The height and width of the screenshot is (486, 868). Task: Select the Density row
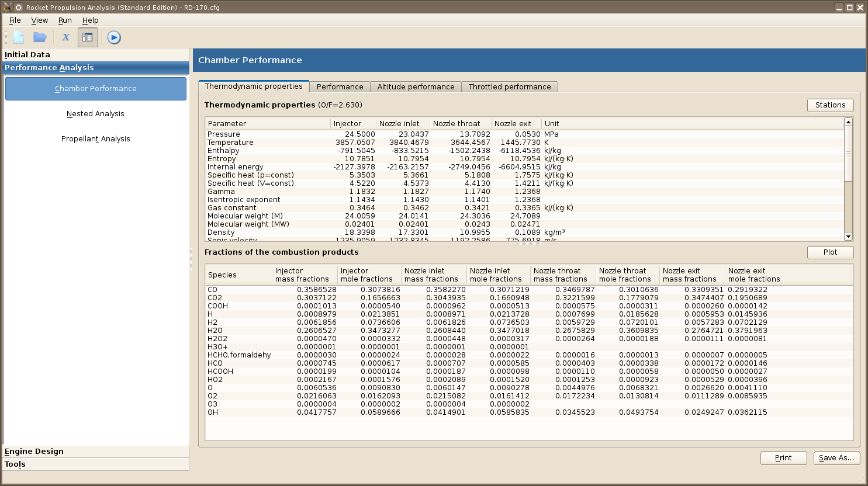524,232
